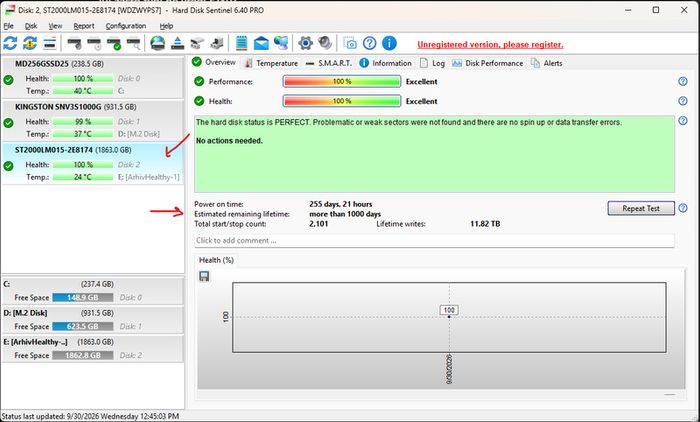Open the File menu
Image resolution: width=700 pixels, height=422 pixels.
click(x=8, y=26)
